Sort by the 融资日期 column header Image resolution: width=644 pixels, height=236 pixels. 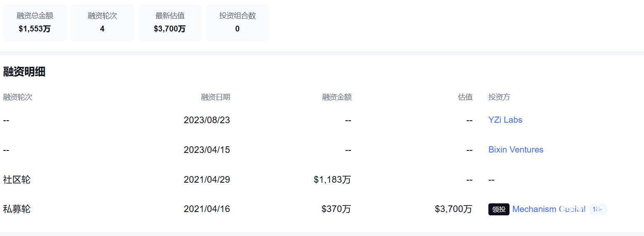[215, 97]
